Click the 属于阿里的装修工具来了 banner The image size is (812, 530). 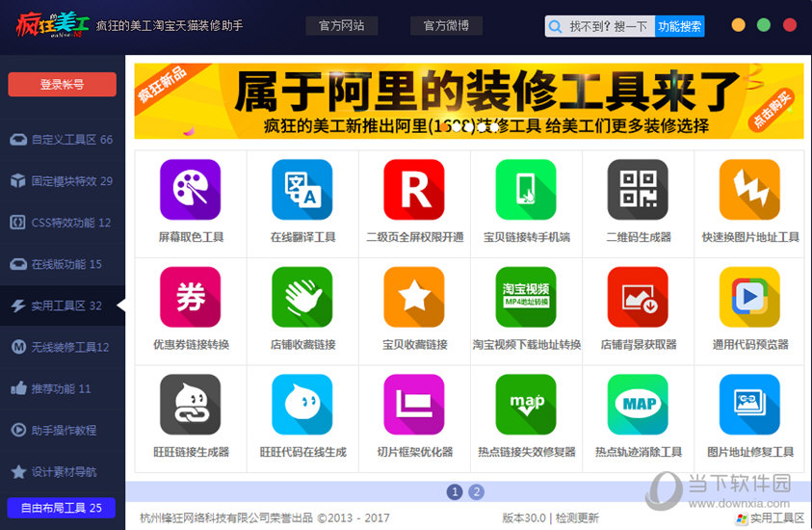[469, 101]
